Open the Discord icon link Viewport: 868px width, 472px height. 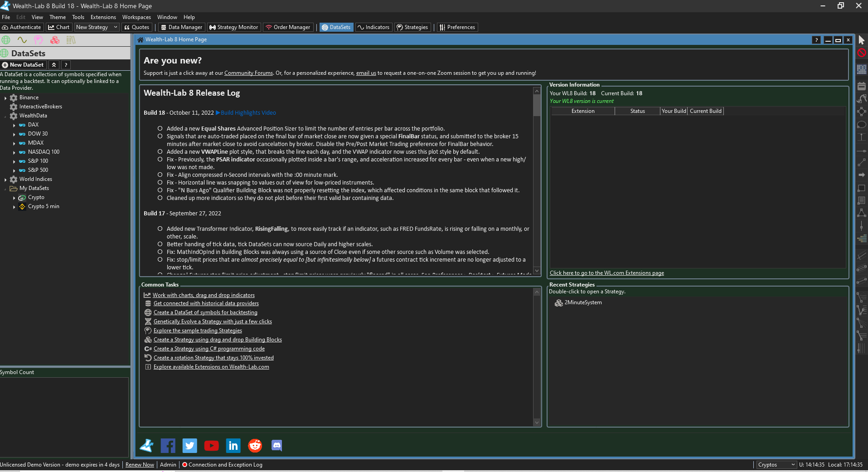point(276,446)
